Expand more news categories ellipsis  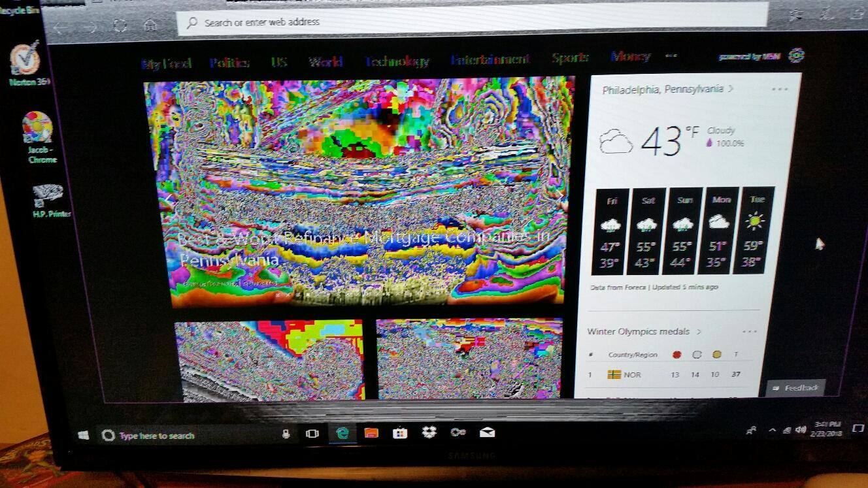coord(671,56)
